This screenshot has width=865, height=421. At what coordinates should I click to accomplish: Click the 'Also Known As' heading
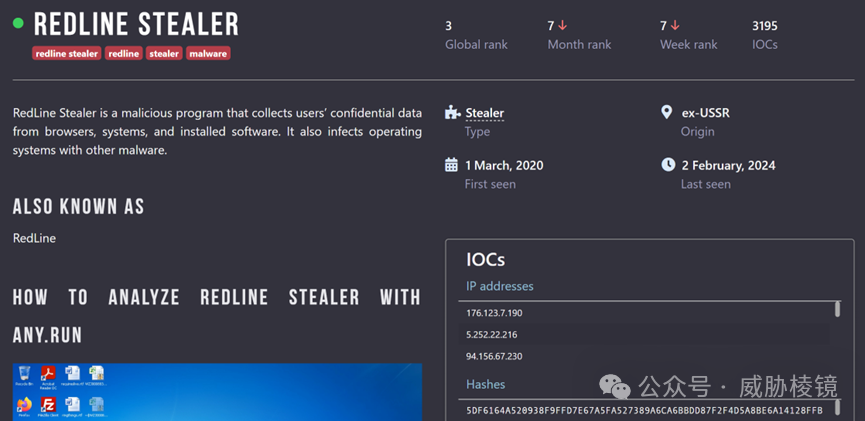point(78,206)
